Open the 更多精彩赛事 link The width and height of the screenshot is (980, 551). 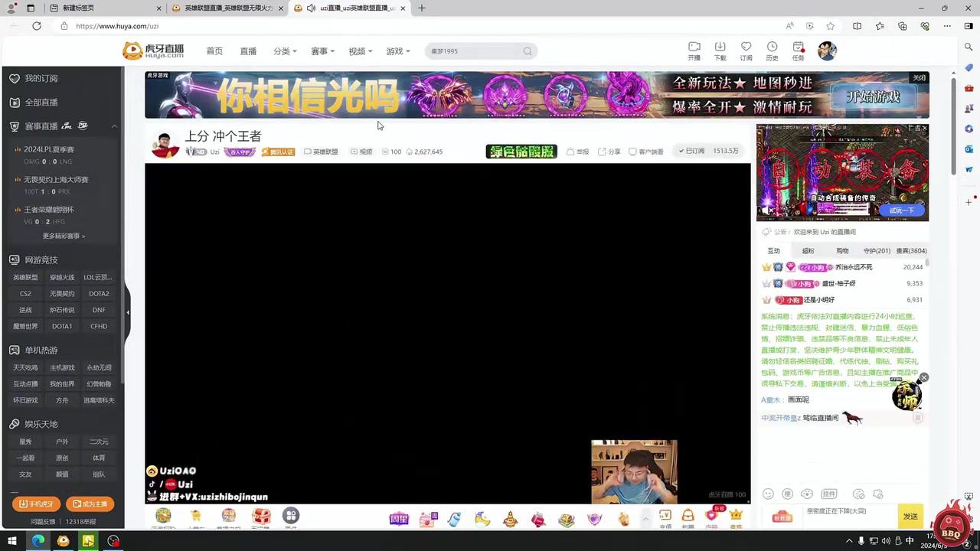click(64, 236)
